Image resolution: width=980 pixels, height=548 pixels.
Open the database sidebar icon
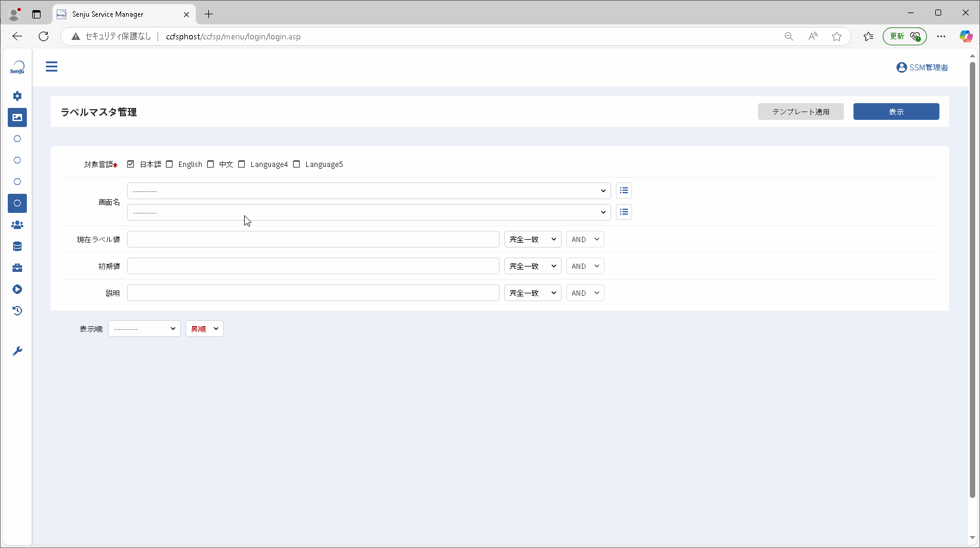click(x=17, y=246)
